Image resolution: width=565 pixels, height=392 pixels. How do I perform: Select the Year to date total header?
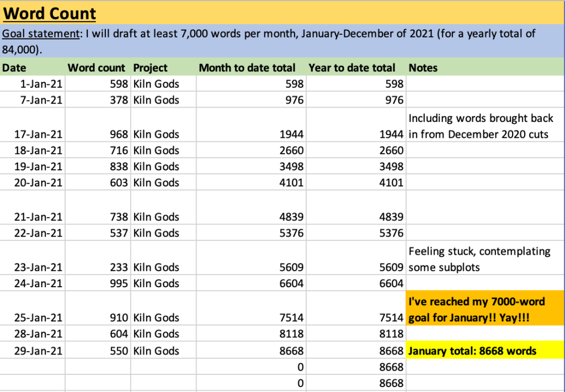356,68
